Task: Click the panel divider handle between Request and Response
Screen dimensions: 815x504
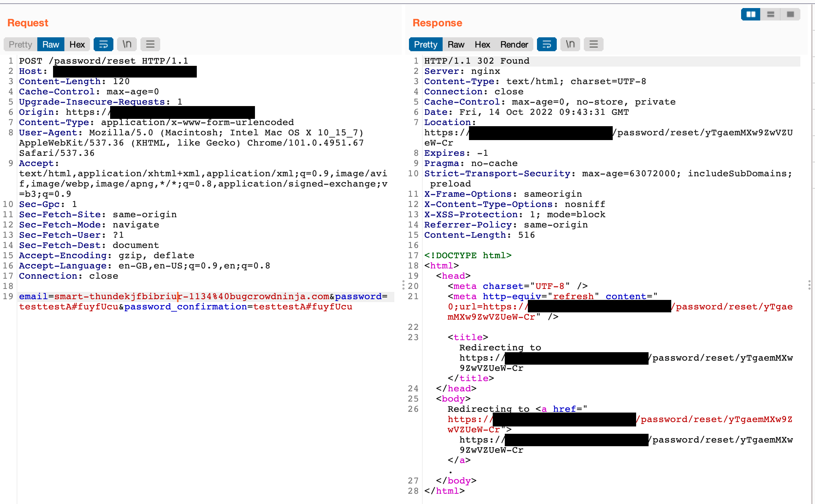Action: coord(403,285)
